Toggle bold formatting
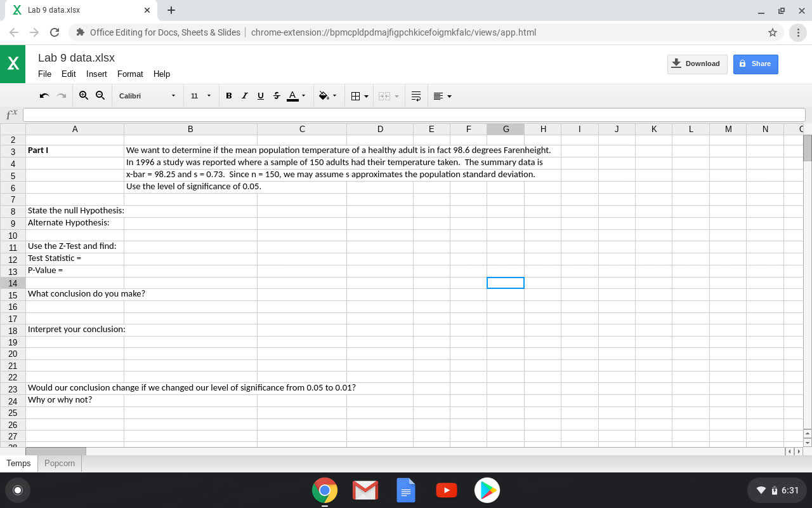Screen dimensions: 812x508 pos(228,95)
